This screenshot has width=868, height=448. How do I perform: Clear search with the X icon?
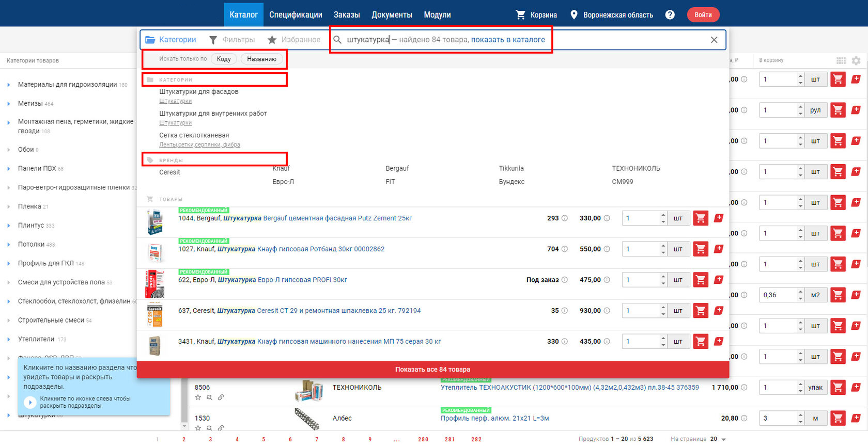[714, 40]
